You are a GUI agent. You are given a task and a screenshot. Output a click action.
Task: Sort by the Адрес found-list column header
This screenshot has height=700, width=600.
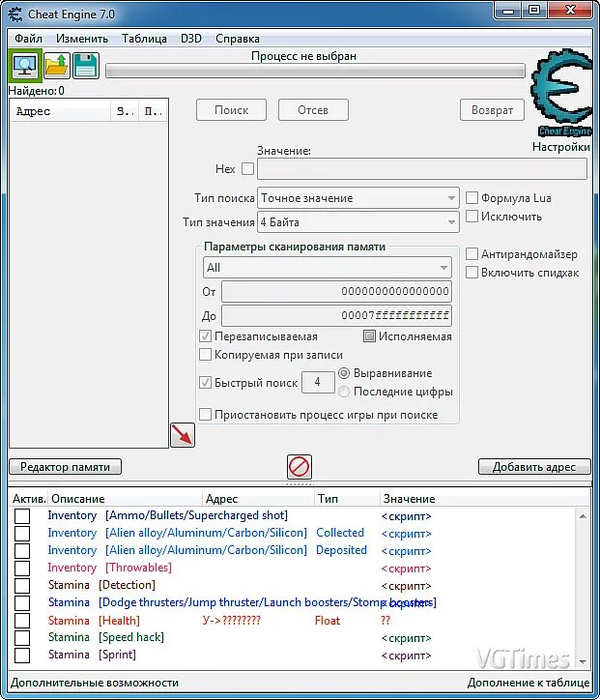tap(61, 111)
